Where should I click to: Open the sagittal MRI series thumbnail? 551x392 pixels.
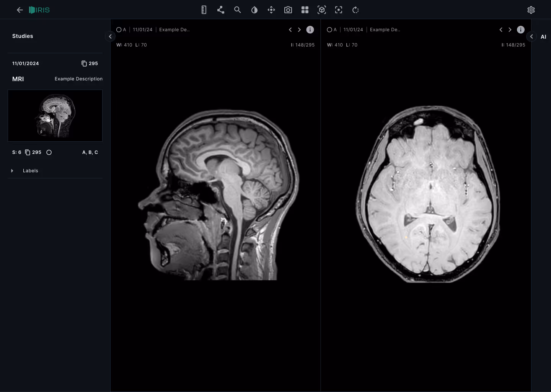[55, 116]
